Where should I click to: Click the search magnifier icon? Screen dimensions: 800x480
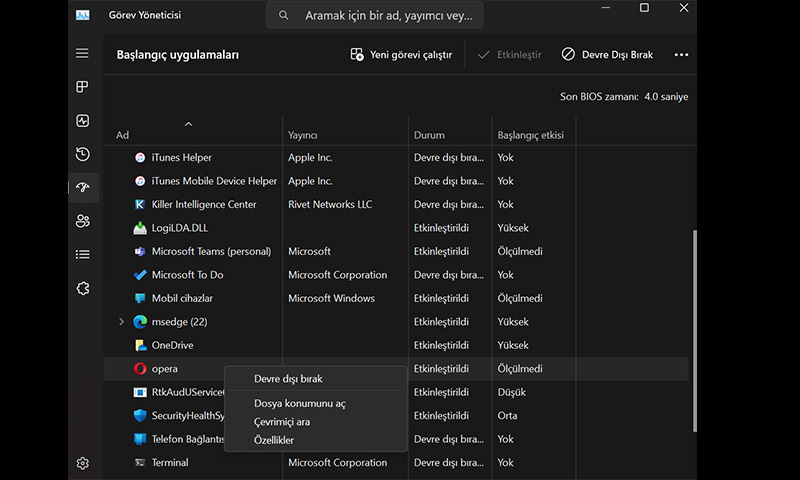pyautogui.click(x=284, y=15)
